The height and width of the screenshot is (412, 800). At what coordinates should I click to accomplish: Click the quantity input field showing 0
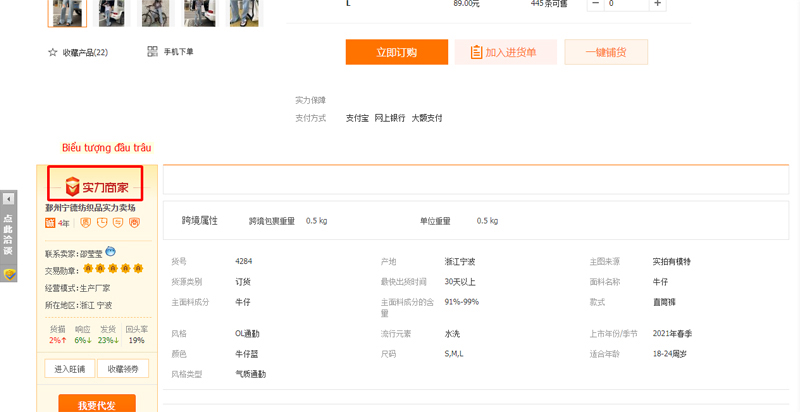[x=627, y=4]
